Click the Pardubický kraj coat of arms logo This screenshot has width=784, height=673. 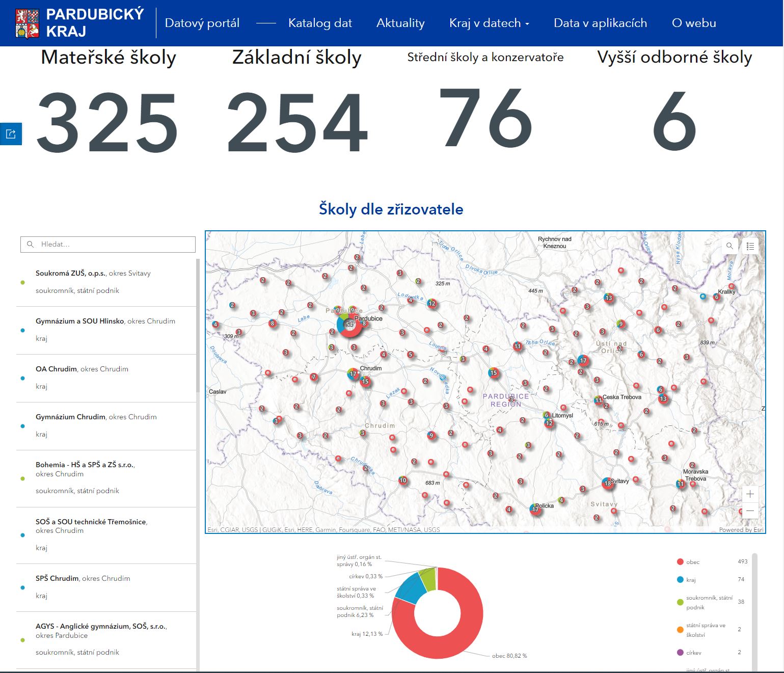pyautogui.click(x=28, y=23)
